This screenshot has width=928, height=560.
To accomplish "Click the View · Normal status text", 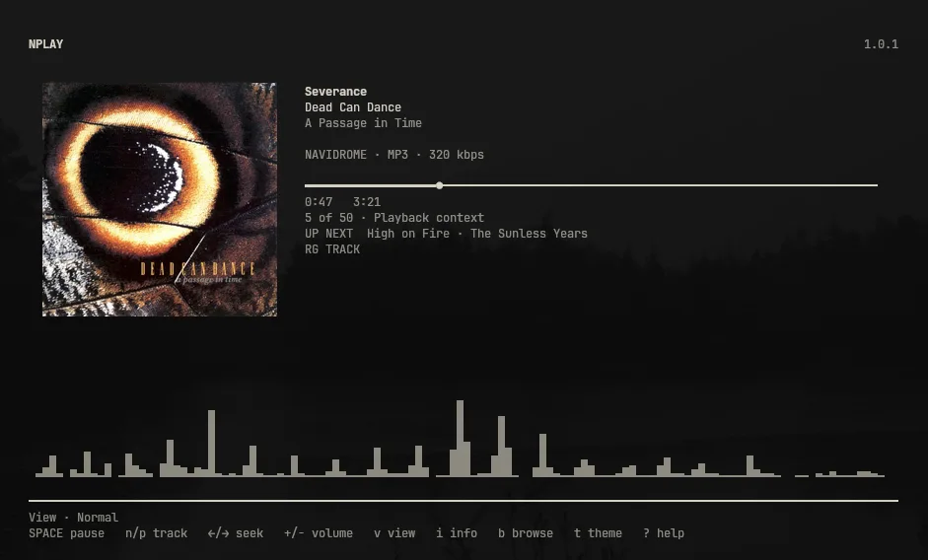I will pyautogui.click(x=73, y=518).
